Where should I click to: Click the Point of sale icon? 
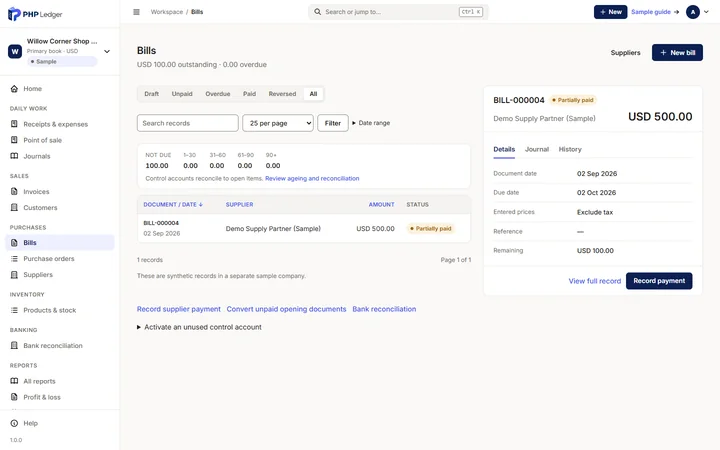[x=14, y=140]
